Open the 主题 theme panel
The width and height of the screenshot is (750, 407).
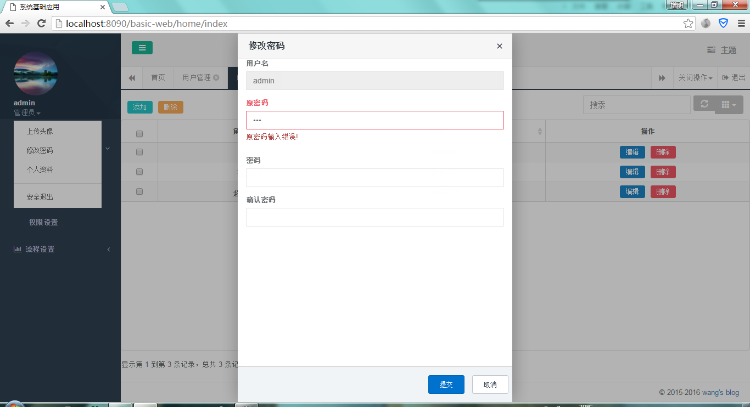(x=722, y=50)
